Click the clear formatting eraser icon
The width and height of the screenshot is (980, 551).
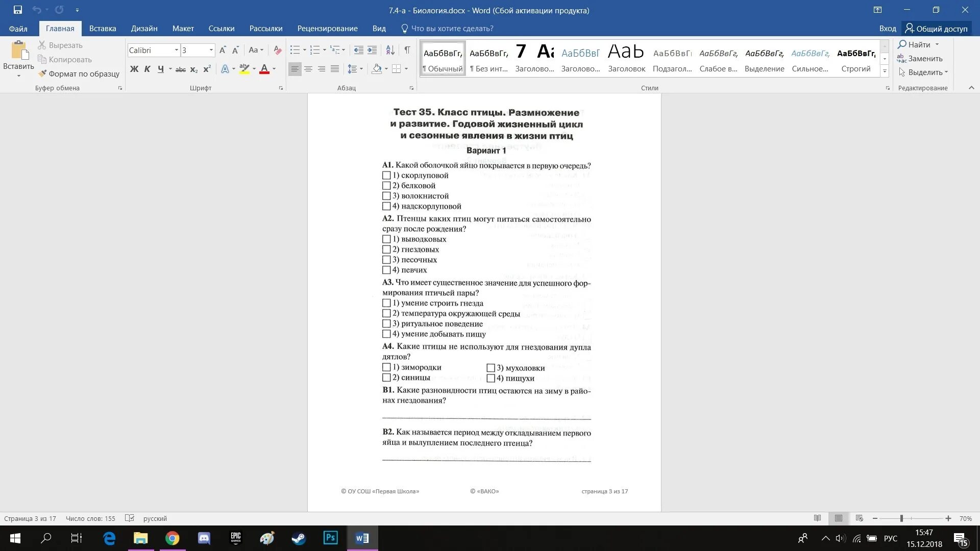[x=277, y=50]
